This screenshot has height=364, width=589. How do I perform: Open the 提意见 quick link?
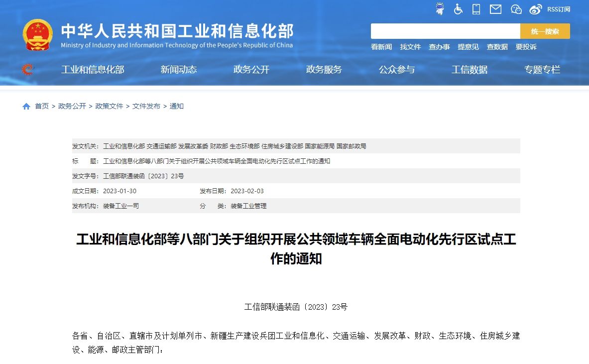tap(468, 47)
